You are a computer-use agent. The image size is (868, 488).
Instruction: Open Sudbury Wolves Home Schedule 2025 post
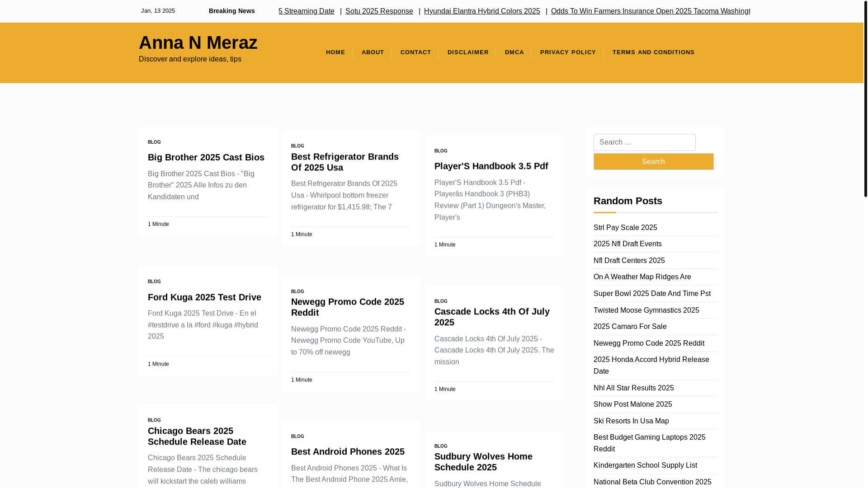coord(483,462)
